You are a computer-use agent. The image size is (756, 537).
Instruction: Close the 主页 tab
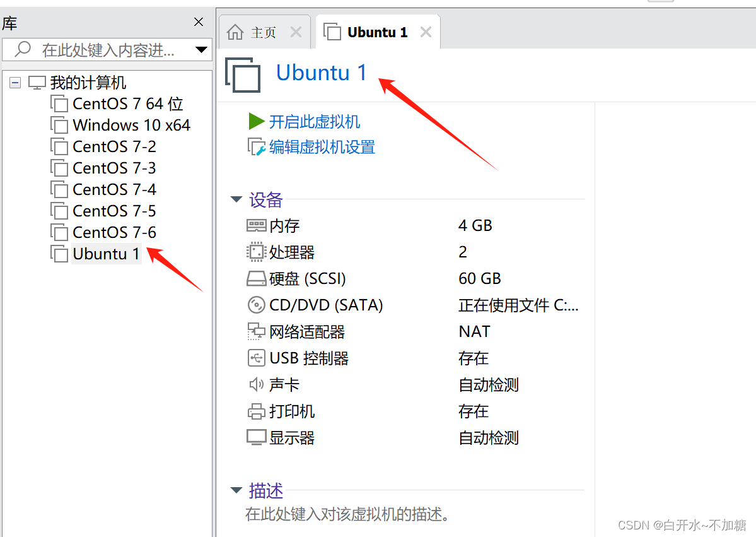(x=296, y=32)
